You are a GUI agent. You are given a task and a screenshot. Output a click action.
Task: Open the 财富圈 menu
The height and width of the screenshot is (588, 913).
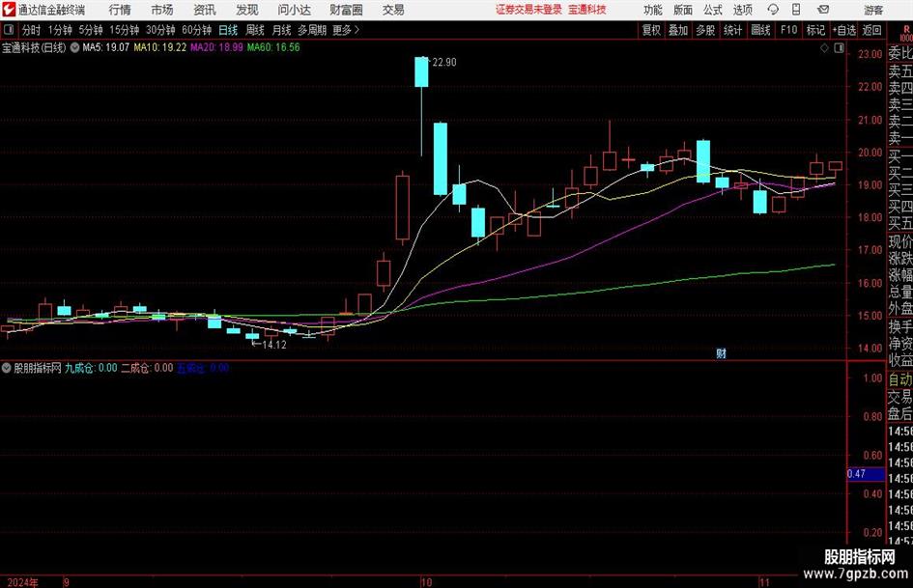[x=346, y=10]
